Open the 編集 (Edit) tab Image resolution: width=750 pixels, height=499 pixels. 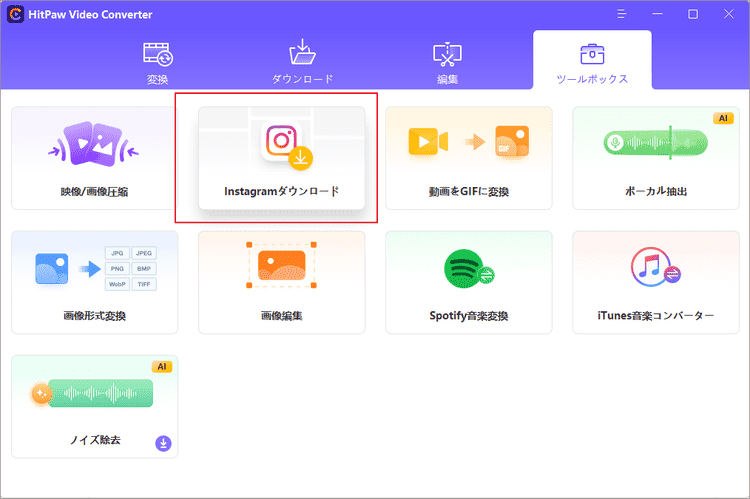(447, 64)
